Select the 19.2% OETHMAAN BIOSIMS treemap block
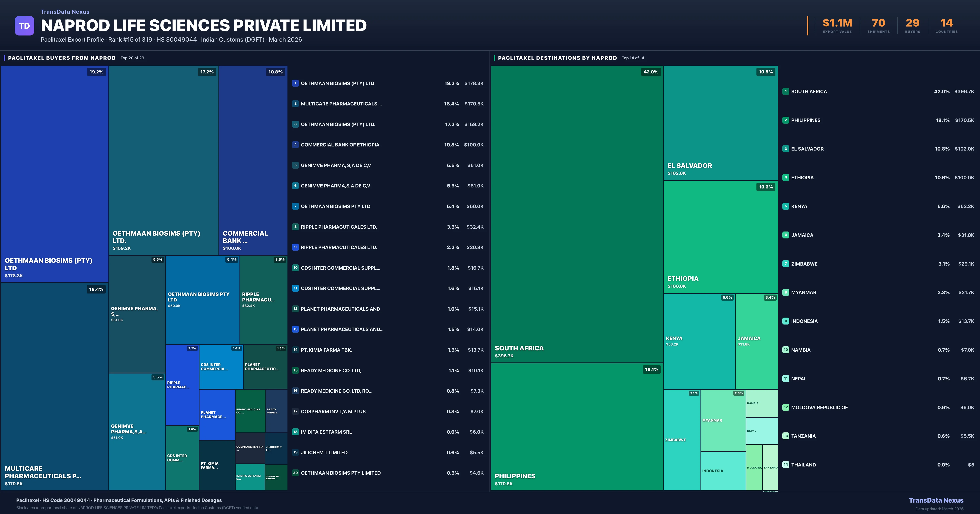The width and height of the screenshot is (980, 514). pyautogui.click(x=55, y=174)
